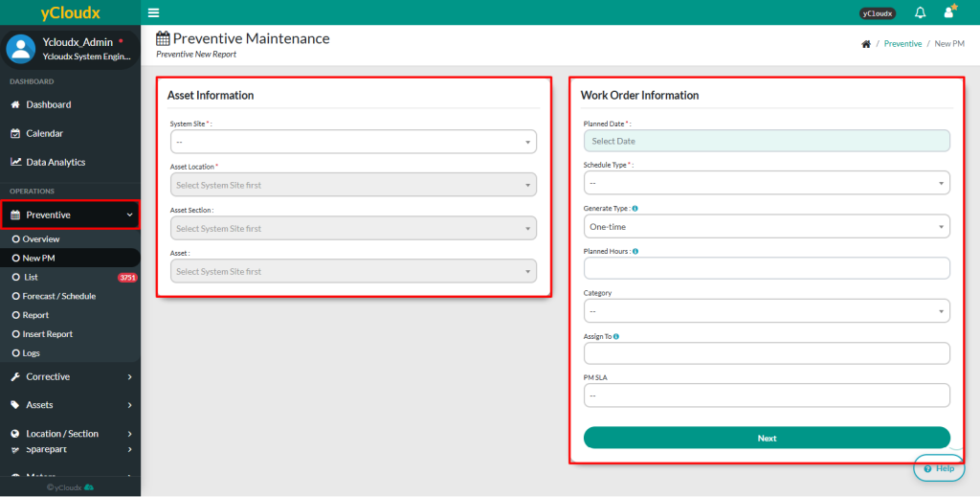
Task: Click the Planned Hours info icon
Action: coord(635,251)
